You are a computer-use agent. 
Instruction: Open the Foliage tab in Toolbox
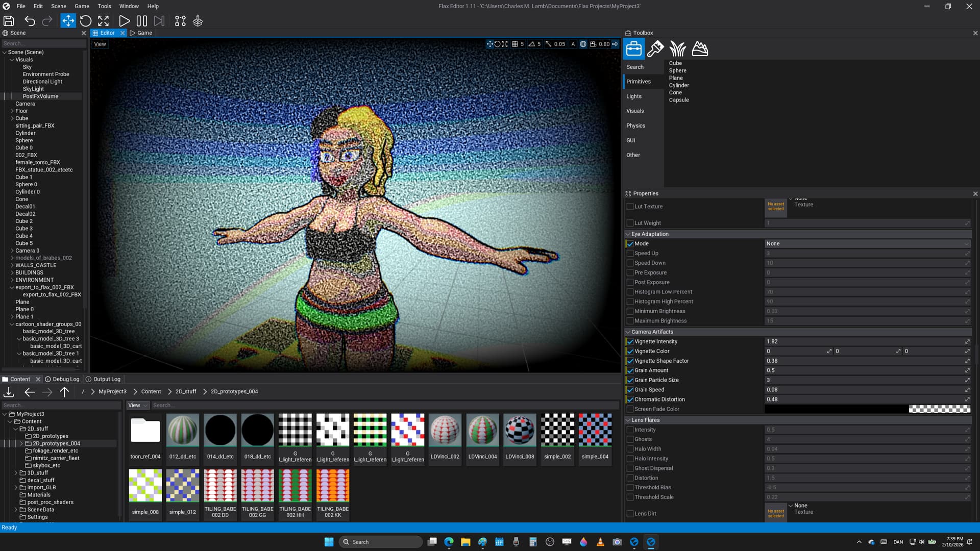click(x=677, y=49)
